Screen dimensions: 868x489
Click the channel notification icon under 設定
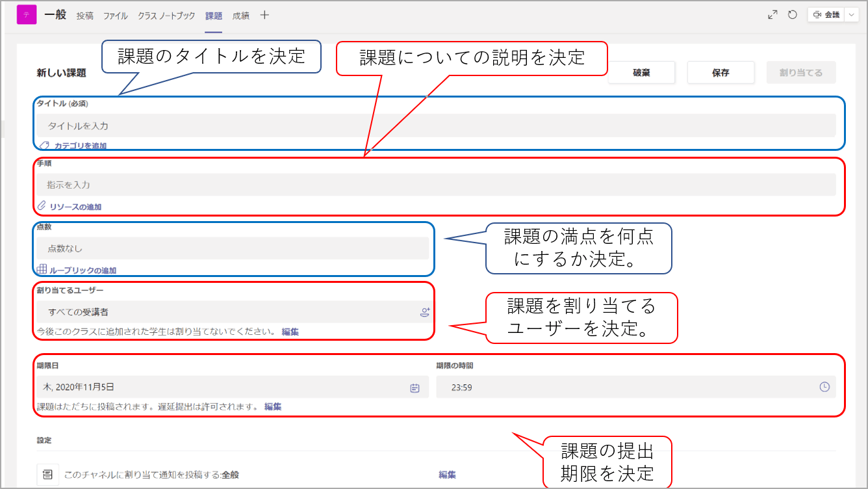47,475
